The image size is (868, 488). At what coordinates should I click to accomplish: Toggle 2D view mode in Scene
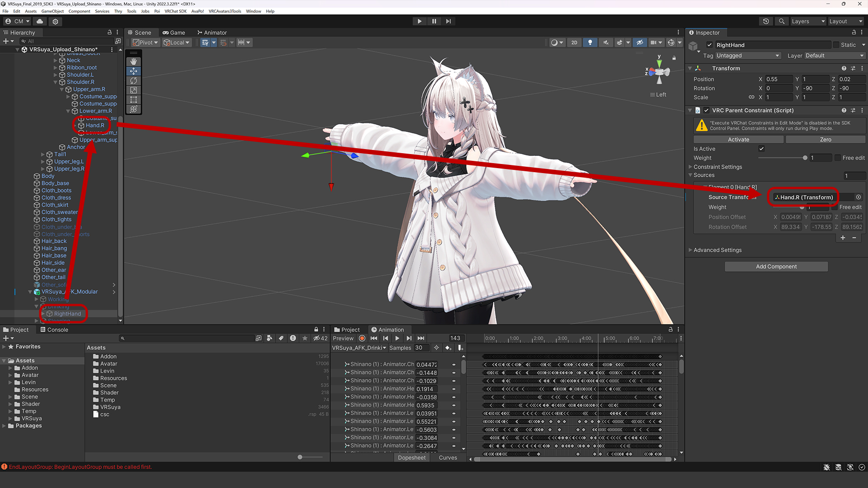[x=574, y=42]
